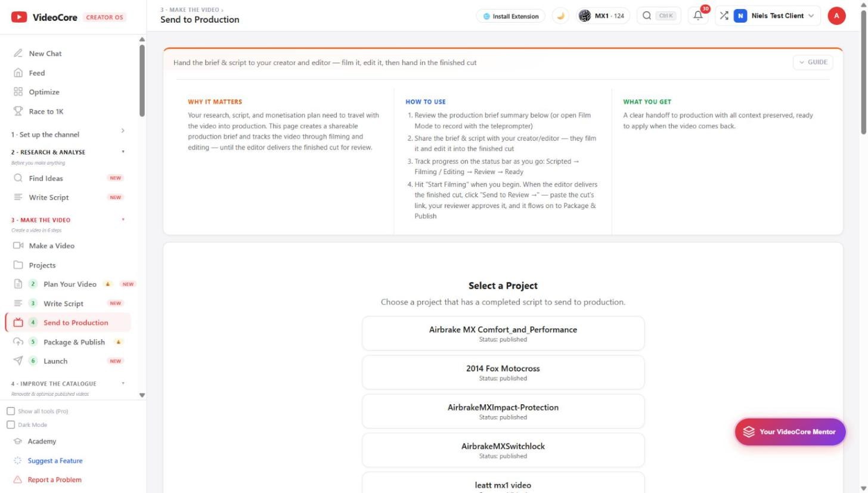Open the Feed page
The image size is (868, 493).
point(37,73)
